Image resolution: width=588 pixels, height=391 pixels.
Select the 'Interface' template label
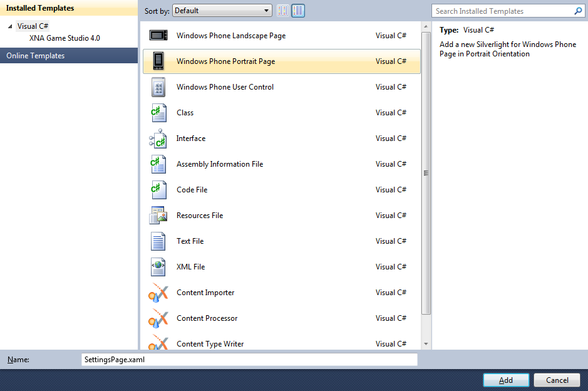click(x=191, y=138)
